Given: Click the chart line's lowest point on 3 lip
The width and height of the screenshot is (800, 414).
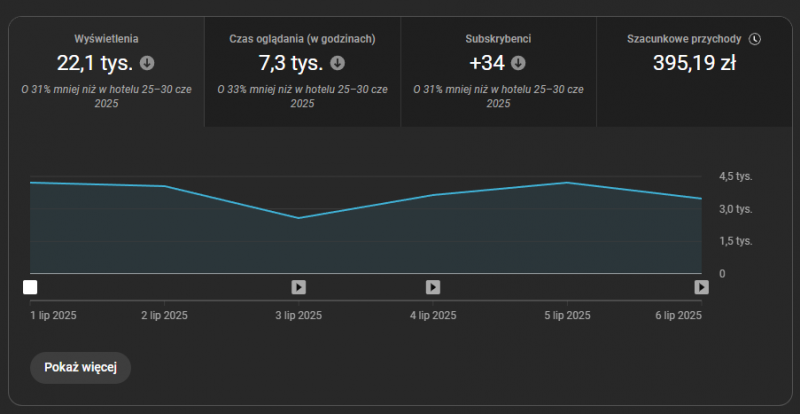Looking at the screenshot, I should (298, 218).
